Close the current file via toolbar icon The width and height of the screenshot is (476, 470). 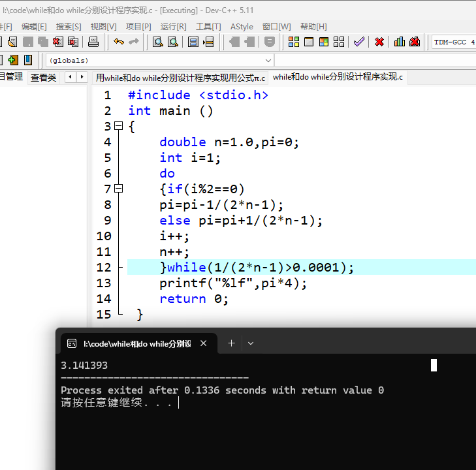pyautogui.click(x=57, y=42)
